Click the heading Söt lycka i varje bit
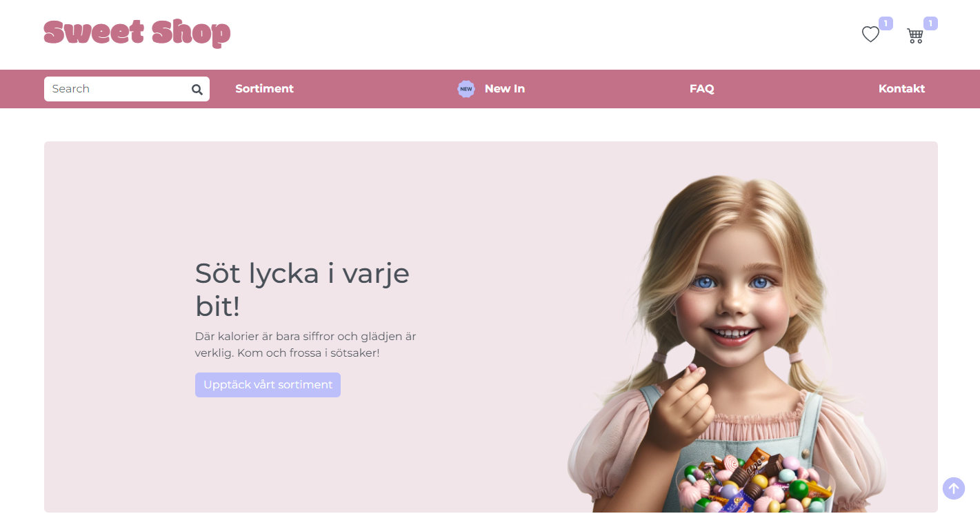Screen dimensions: 980x516 [302, 290]
